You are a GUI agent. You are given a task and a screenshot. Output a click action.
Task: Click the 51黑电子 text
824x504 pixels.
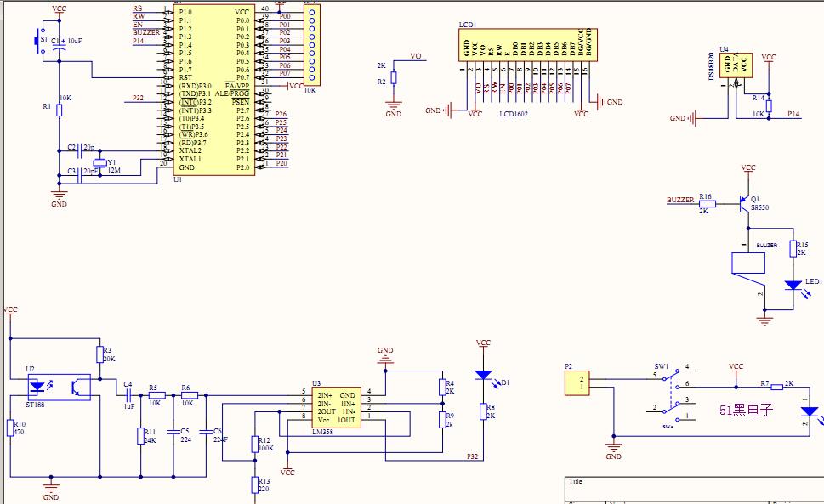click(x=747, y=410)
